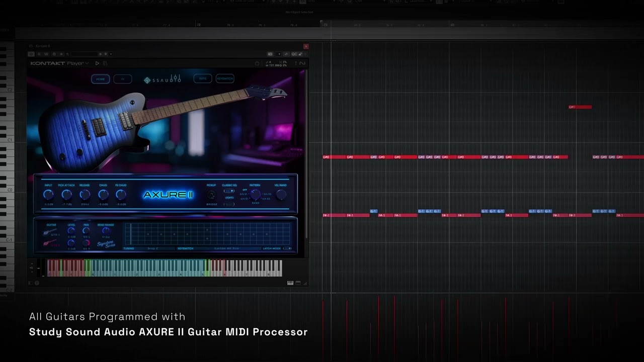Click the PICK ATTACK knob

pyautogui.click(x=66, y=195)
